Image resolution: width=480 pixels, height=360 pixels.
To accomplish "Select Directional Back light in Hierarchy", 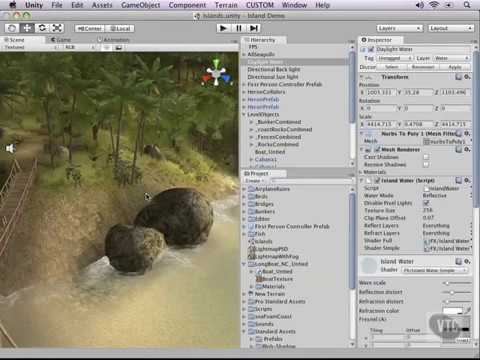I will (274, 69).
